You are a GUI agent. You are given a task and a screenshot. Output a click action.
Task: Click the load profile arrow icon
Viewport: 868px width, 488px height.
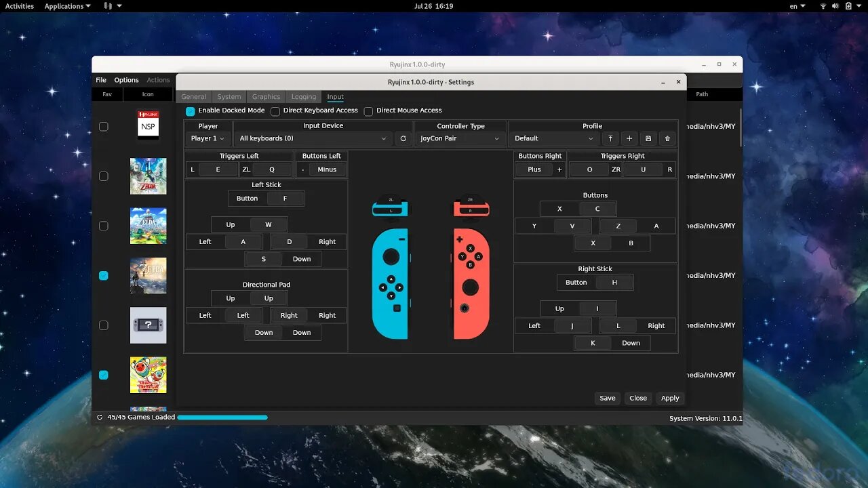610,138
